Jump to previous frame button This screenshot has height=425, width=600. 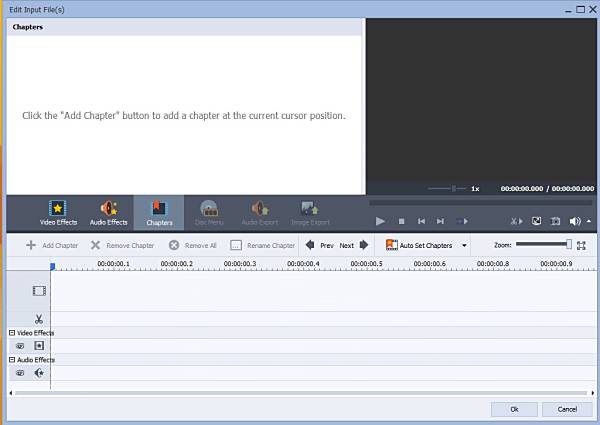[x=421, y=221]
